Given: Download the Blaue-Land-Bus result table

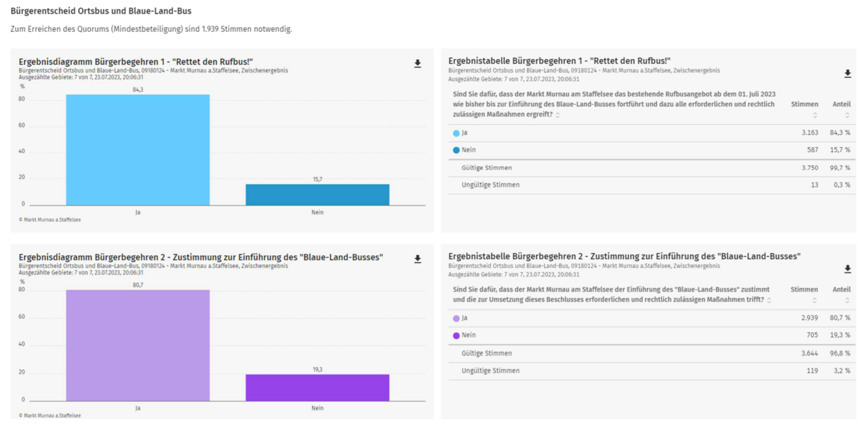Looking at the screenshot, I should pyautogui.click(x=847, y=269).
